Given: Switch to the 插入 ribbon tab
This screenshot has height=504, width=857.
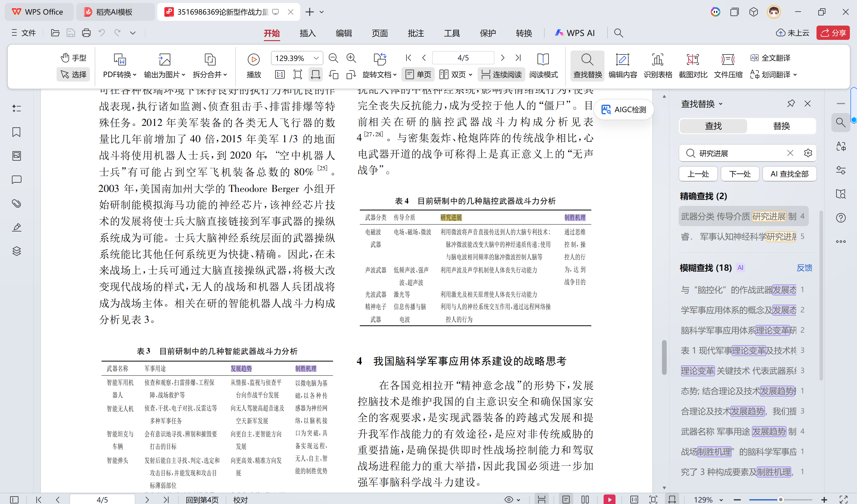Looking at the screenshot, I should 307,33.
